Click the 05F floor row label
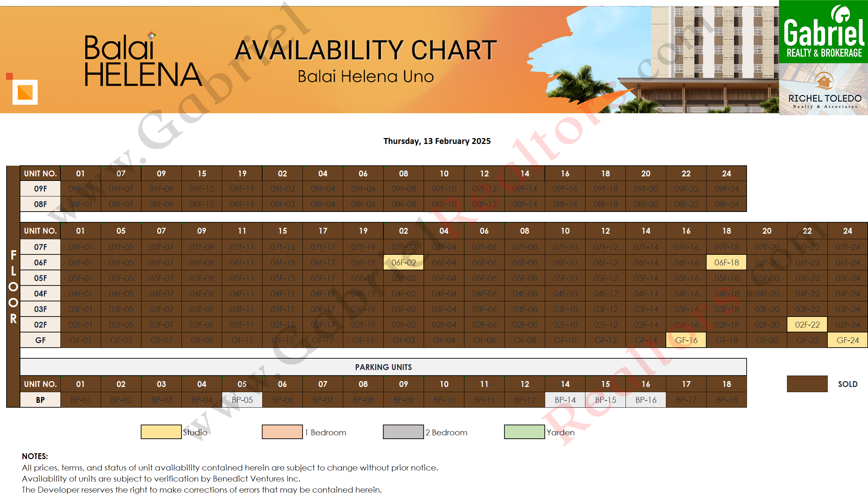868x495 pixels. [x=40, y=278]
